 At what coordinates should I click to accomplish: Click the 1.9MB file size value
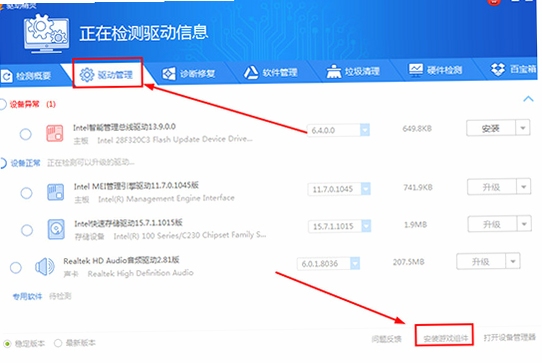coord(415,225)
